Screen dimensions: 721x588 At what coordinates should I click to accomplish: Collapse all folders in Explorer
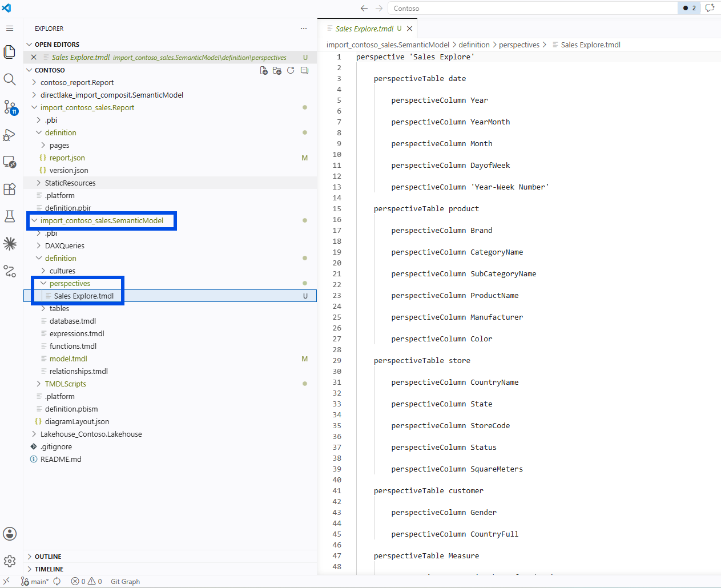click(304, 70)
